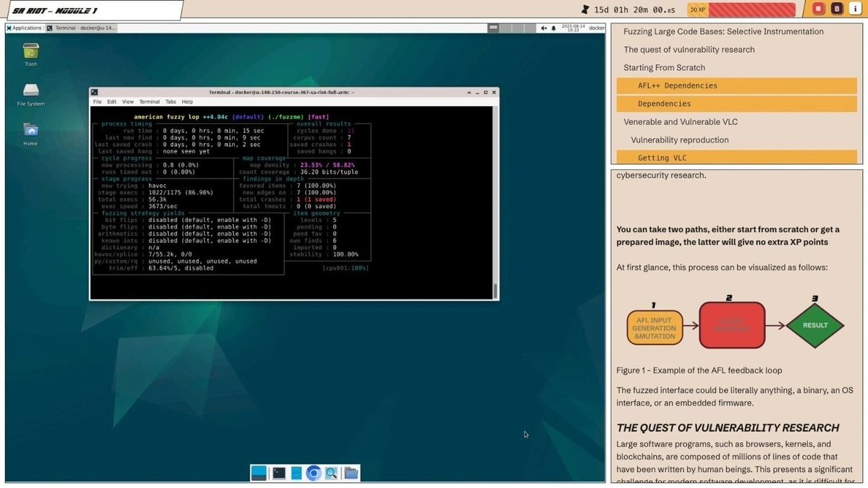The height and width of the screenshot is (488, 868).
Task: Click the info button in top bar
Action: pos(854,9)
